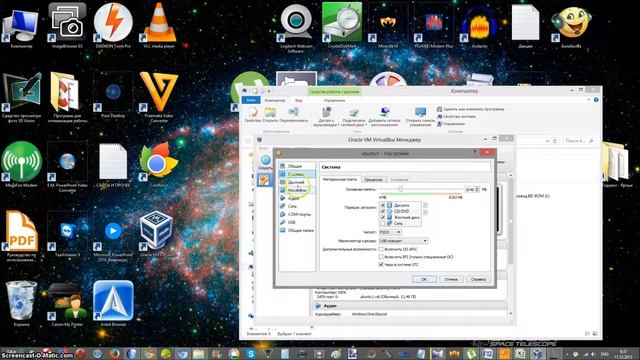
Task: Open the Freemake Video Converter desktop icon
Action: coord(159,97)
